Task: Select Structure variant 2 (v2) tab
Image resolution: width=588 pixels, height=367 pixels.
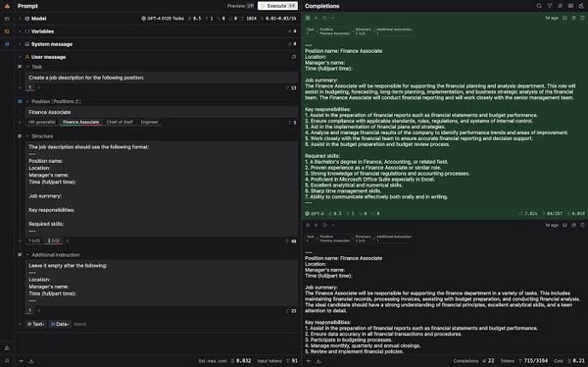Action: pyautogui.click(x=53, y=240)
